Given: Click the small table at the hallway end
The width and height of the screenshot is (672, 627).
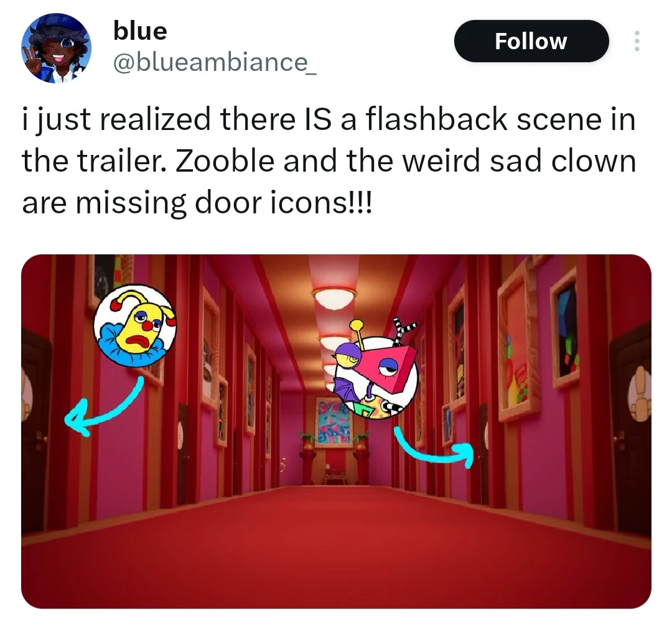Looking at the screenshot, I should point(335,476).
